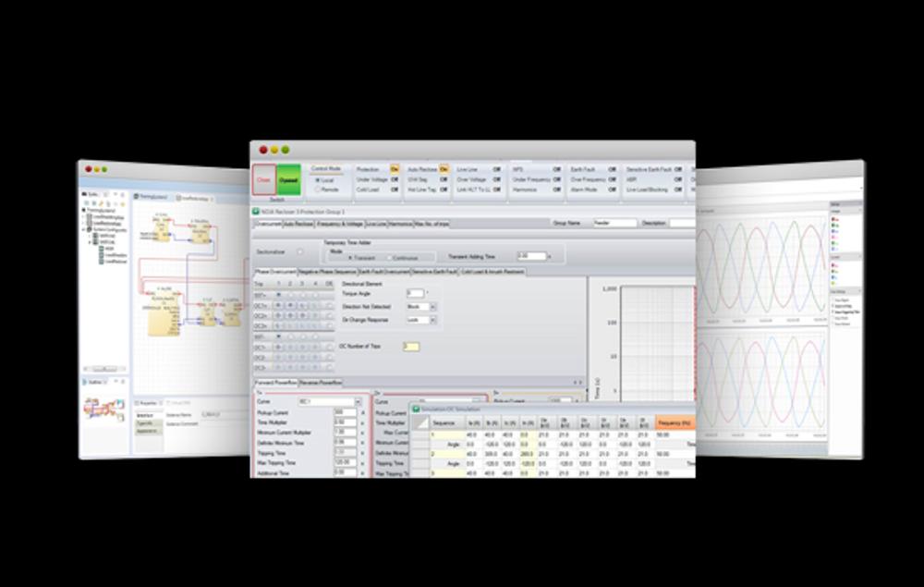Click the Group Name field
The width and height of the screenshot is (924, 587).
click(x=614, y=224)
